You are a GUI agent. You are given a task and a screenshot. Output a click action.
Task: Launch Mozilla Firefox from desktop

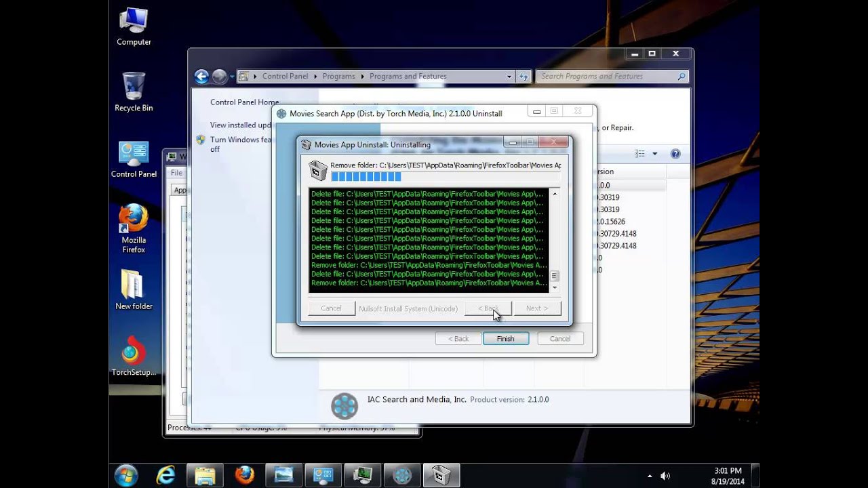coord(134,229)
